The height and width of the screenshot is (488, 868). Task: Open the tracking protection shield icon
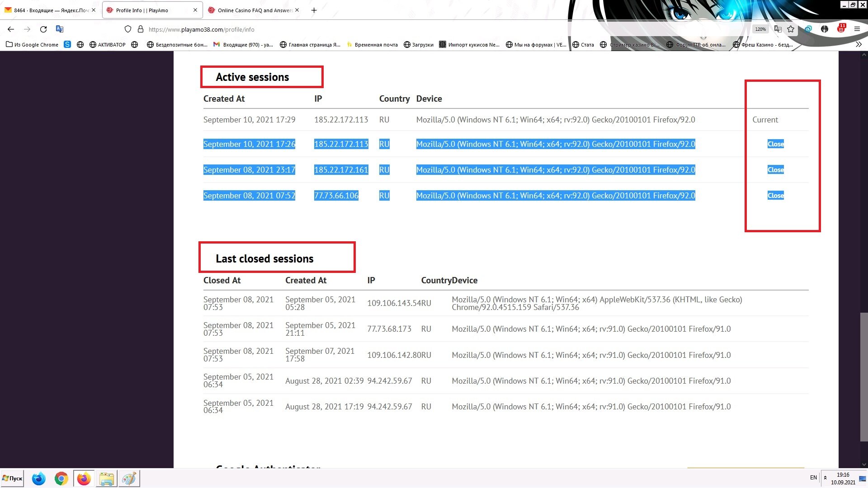[128, 29]
